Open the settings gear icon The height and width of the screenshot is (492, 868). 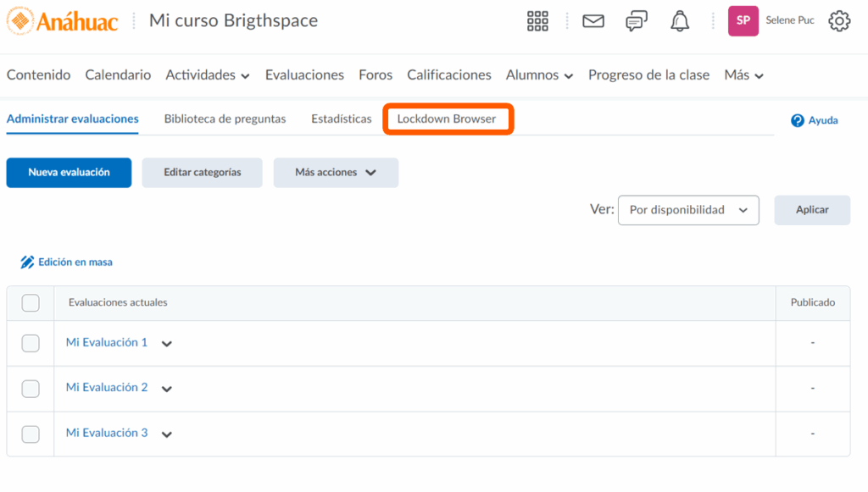point(839,21)
